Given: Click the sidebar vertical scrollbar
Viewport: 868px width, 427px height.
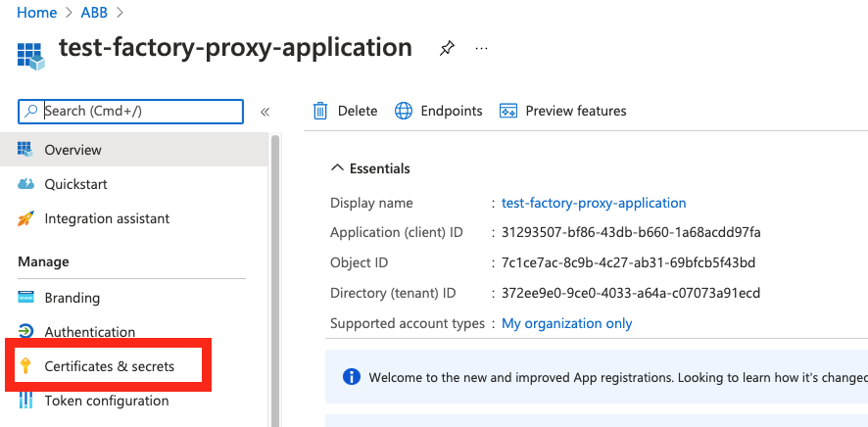Looking at the screenshot, I should pos(275,281).
